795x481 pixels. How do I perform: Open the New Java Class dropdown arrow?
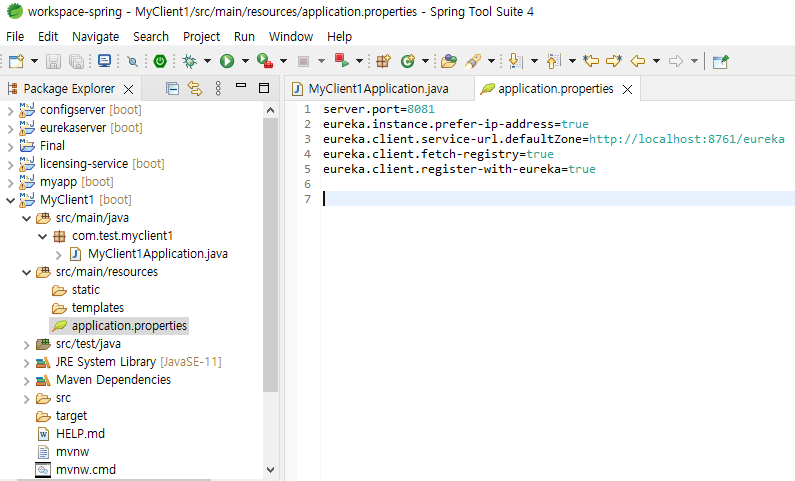coord(425,61)
